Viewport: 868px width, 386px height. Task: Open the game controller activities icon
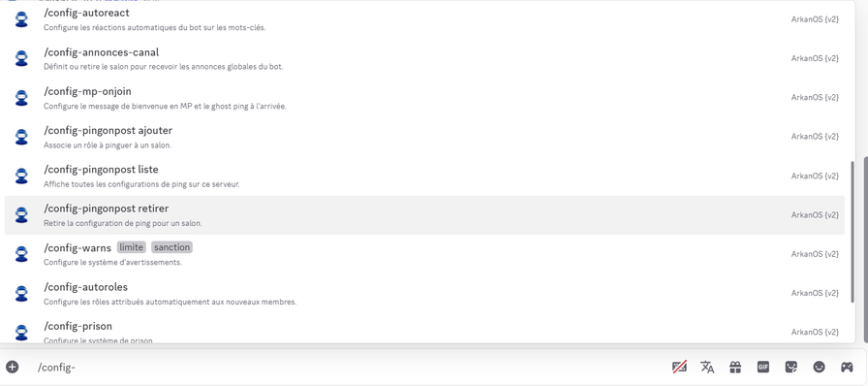[x=847, y=367]
